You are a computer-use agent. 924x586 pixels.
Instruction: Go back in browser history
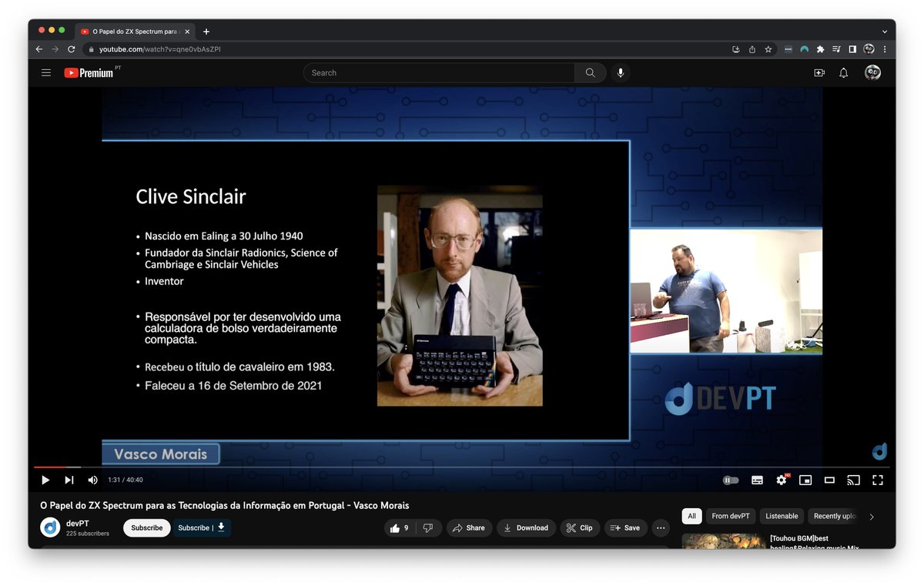(39, 49)
